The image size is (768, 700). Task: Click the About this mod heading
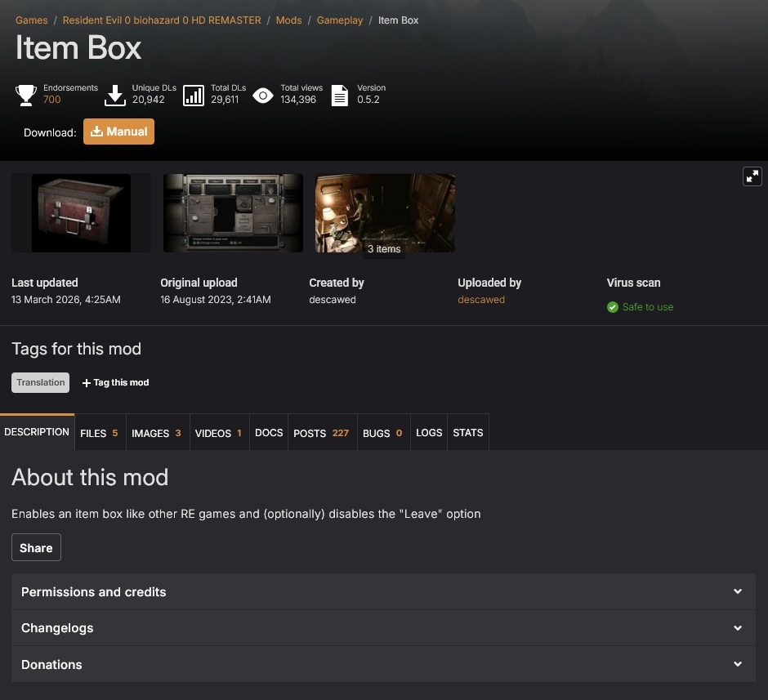point(90,477)
